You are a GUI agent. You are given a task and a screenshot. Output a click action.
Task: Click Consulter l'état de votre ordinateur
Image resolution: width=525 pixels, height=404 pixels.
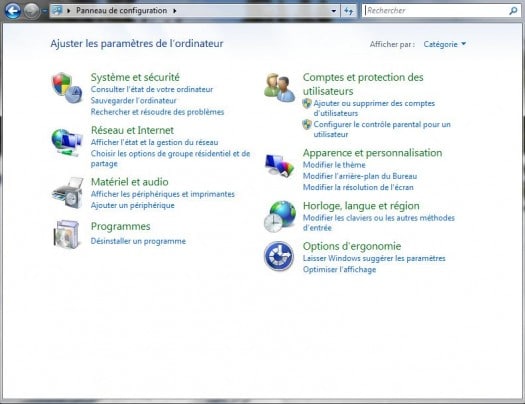152,89
